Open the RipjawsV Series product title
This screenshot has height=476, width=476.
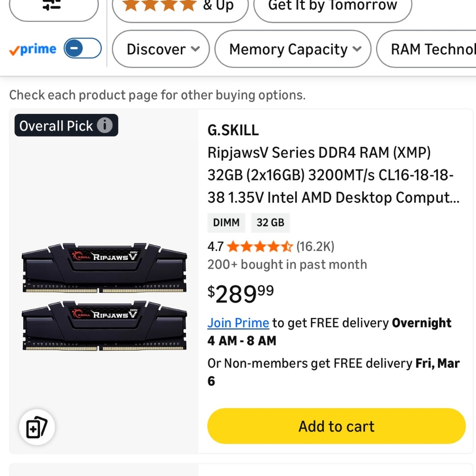tap(333, 175)
